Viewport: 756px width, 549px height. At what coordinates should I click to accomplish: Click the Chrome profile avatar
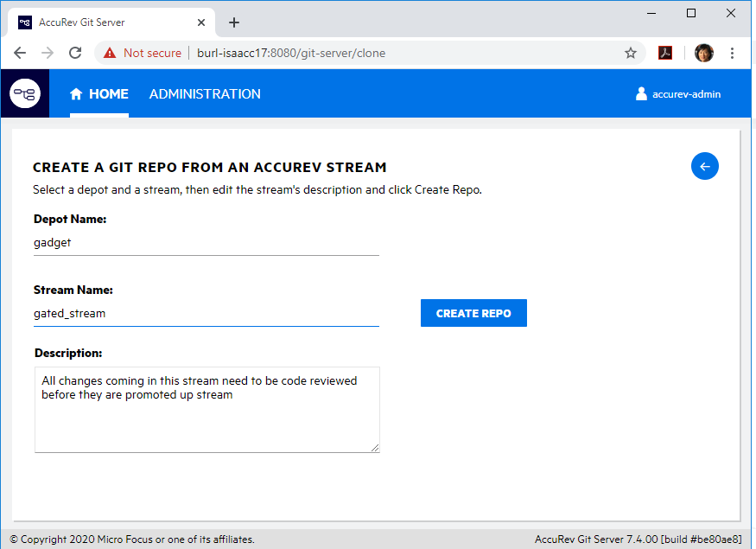click(x=704, y=53)
